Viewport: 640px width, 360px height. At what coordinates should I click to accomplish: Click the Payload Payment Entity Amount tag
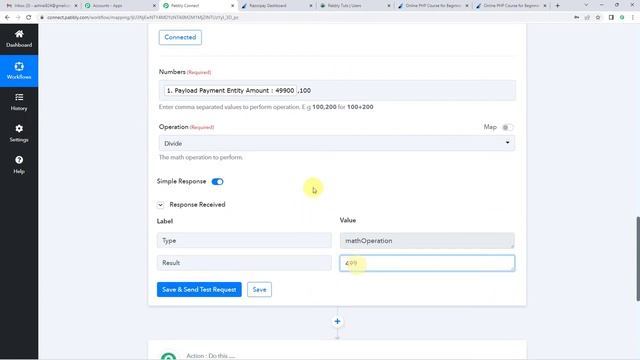click(x=230, y=90)
